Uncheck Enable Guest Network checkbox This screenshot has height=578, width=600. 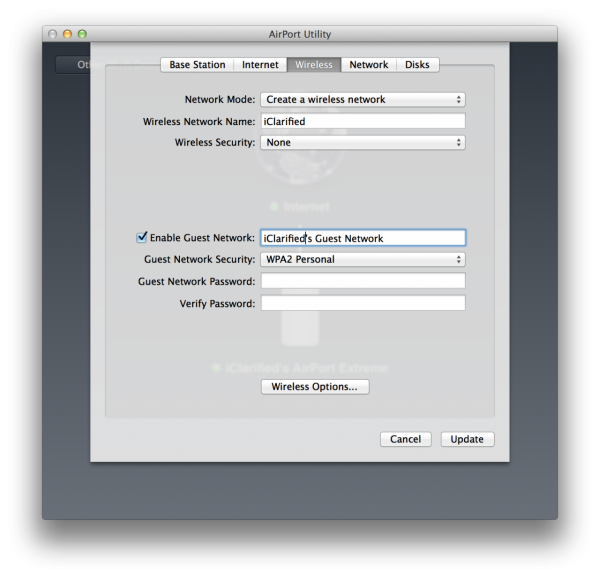coord(142,237)
